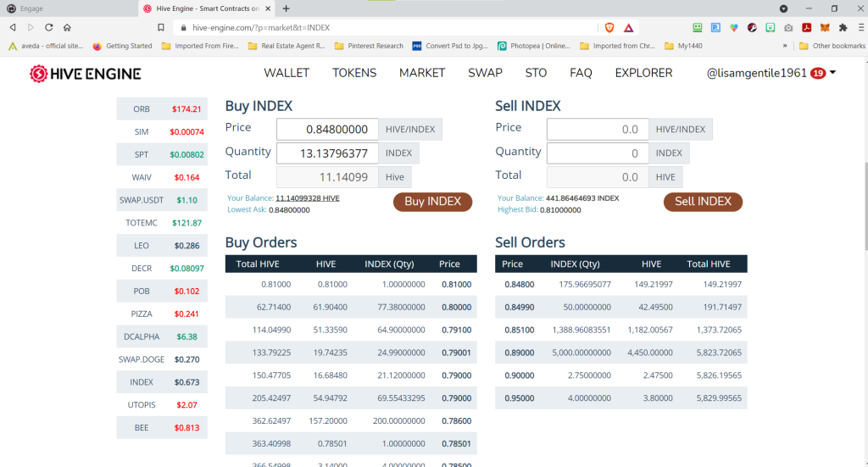Reload the page with refresh icon
The height and width of the screenshot is (467, 868).
pyautogui.click(x=48, y=27)
